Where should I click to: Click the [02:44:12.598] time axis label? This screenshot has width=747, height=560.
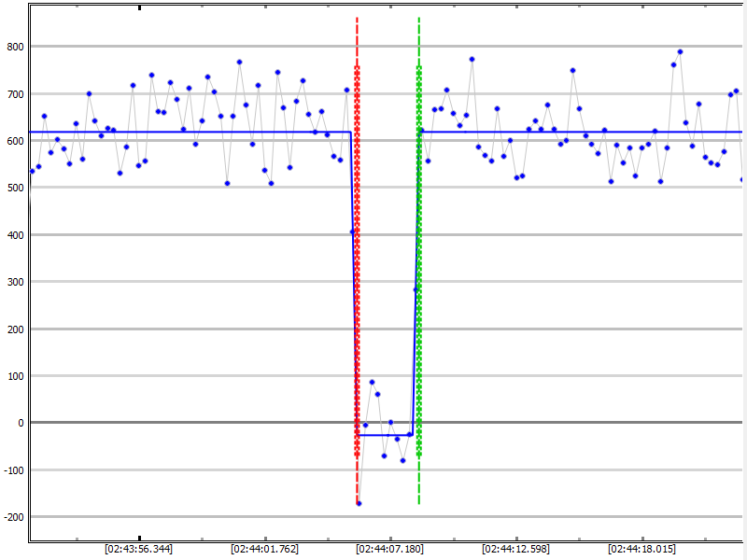pos(516,549)
